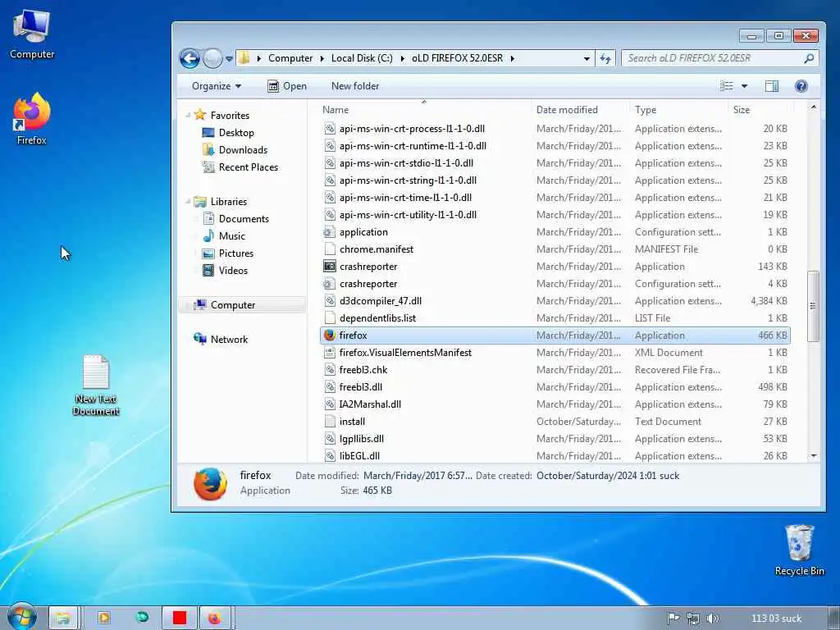Select the chrome.manifest file icon
The width and height of the screenshot is (840, 630).
pyautogui.click(x=330, y=249)
